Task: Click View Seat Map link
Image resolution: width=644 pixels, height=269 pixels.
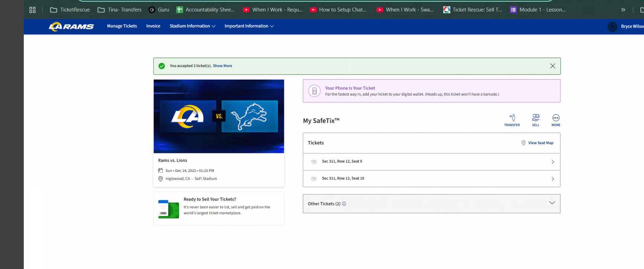Action: click(x=541, y=143)
